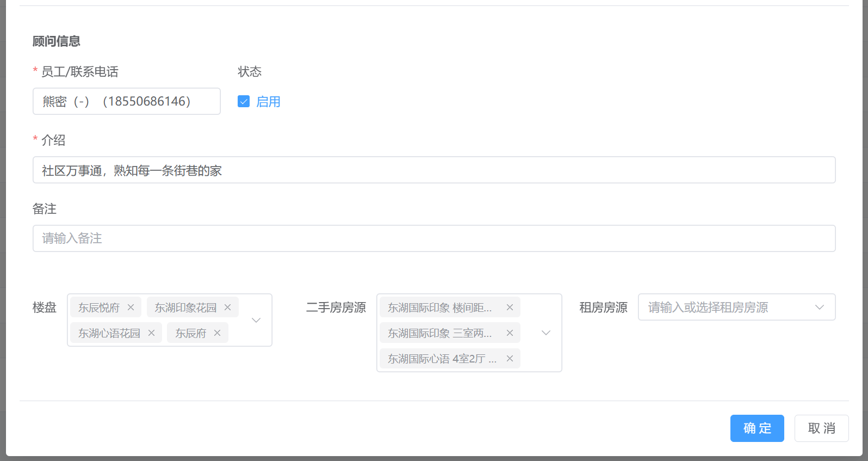This screenshot has height=461, width=868.
Task: Remove the 东湖国际印象 楼间距 listing tag
Action: [510, 308]
